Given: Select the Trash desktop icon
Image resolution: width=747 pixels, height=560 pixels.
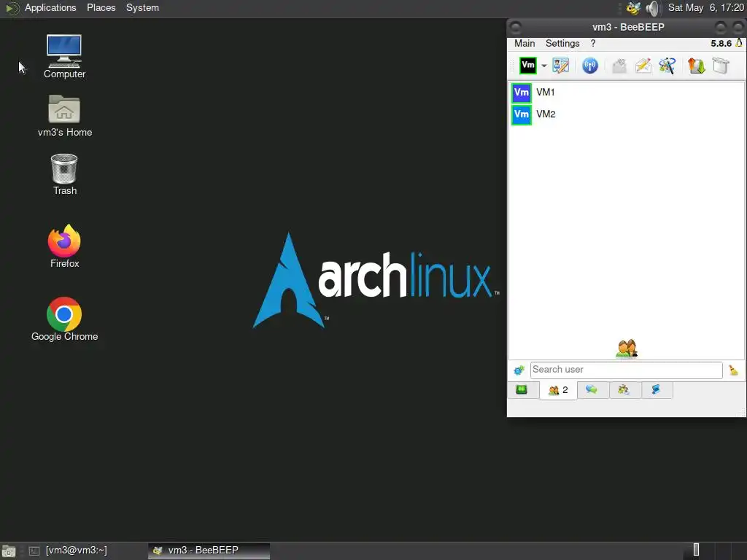Looking at the screenshot, I should click(x=65, y=174).
